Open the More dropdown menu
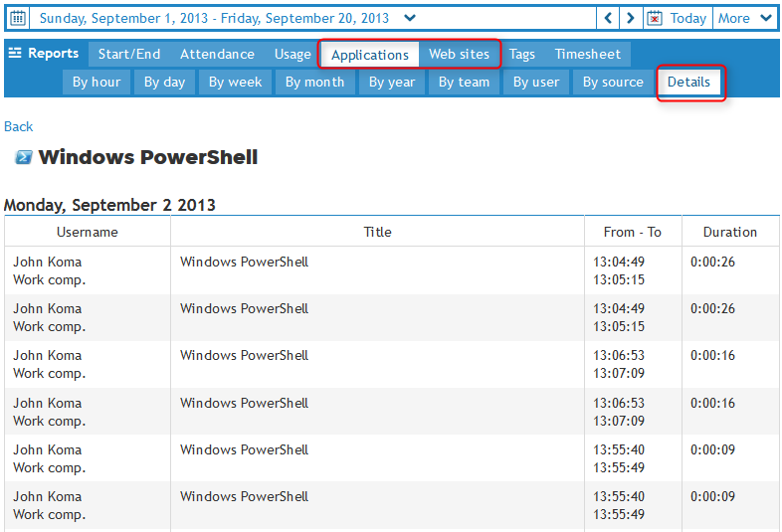This screenshot has width=782, height=532. (745, 19)
